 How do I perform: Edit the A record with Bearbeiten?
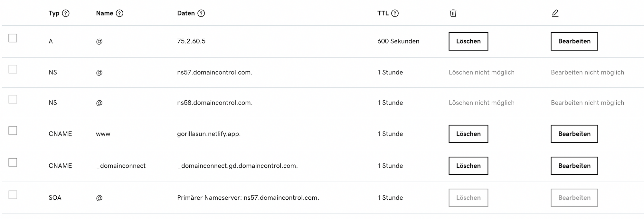tap(574, 41)
